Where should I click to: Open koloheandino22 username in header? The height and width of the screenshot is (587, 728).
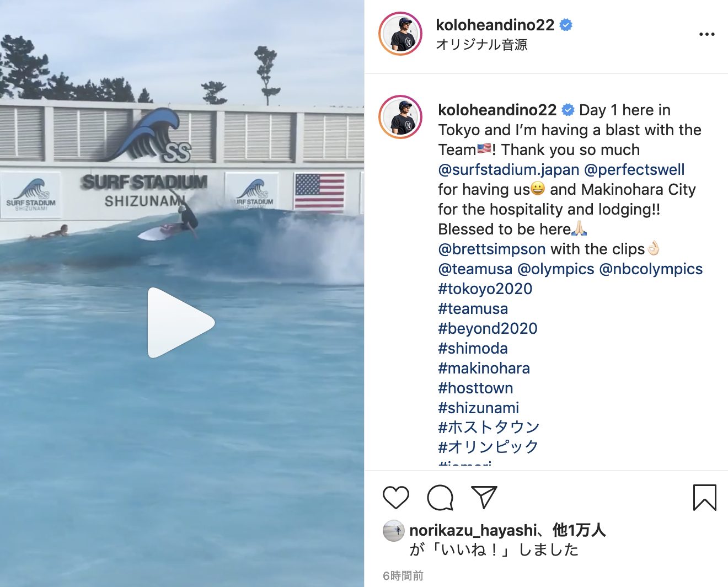pyautogui.click(x=495, y=25)
